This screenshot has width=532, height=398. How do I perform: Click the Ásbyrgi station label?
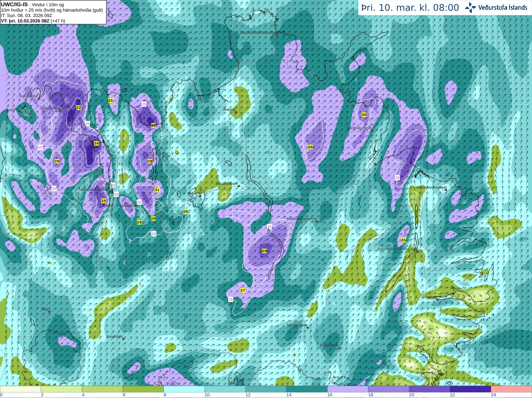point(229,110)
